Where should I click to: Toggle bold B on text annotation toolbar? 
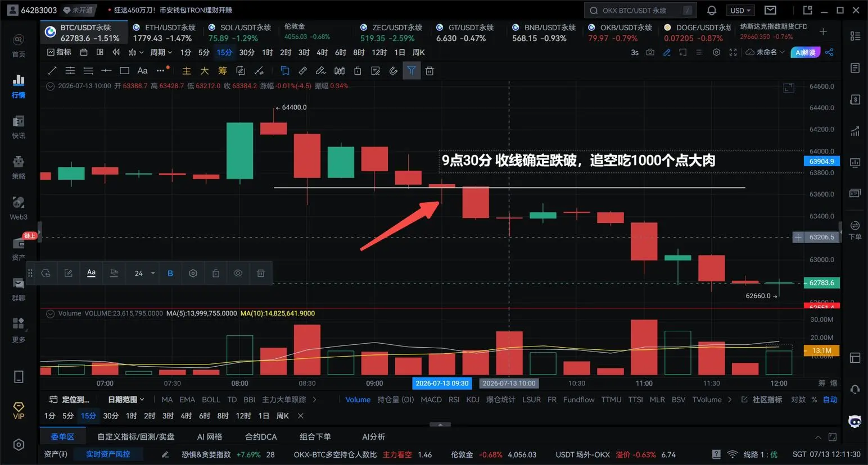(x=170, y=273)
